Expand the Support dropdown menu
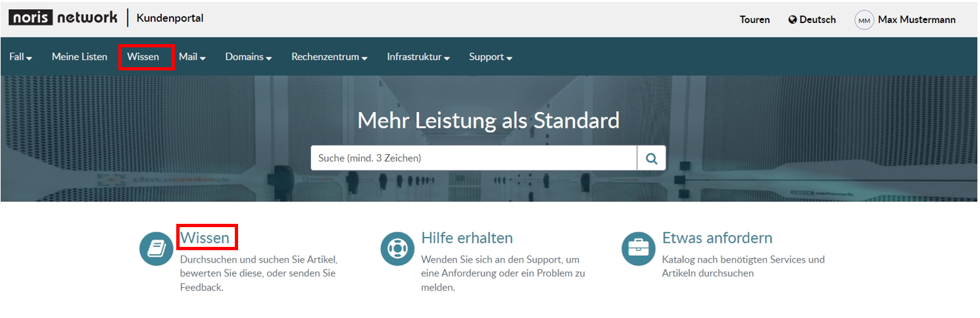The height and width of the screenshot is (318, 980). [x=491, y=57]
